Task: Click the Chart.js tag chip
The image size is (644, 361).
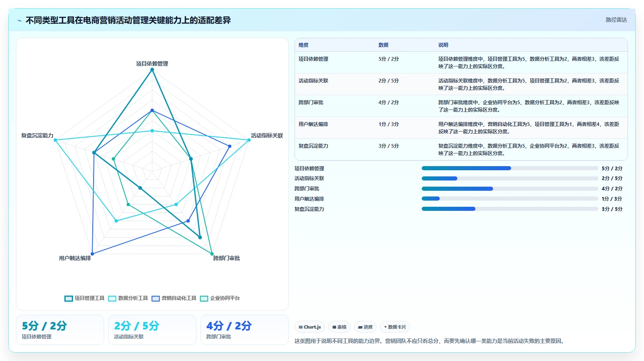Action: [x=310, y=327]
